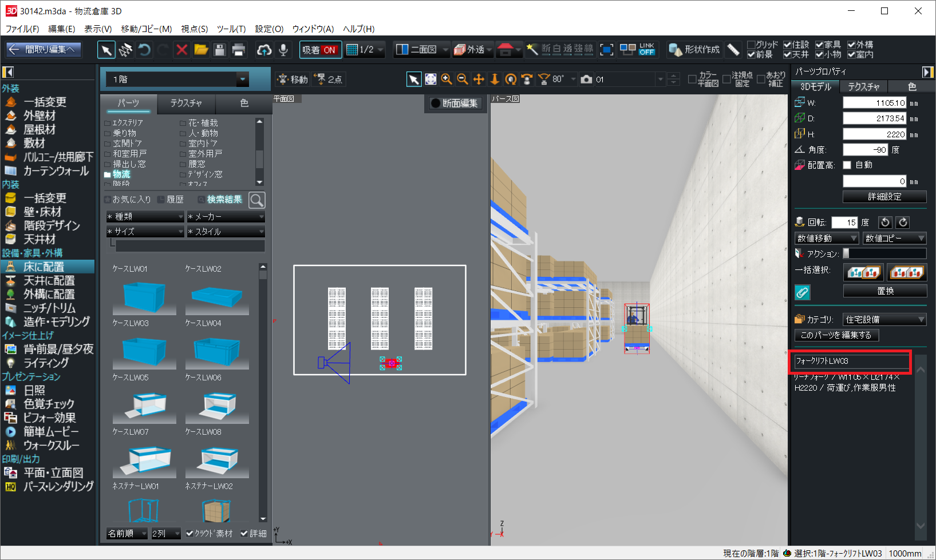This screenshot has width=936, height=560.
Task: Open the 1階 floor dropdown
Action: (x=242, y=80)
